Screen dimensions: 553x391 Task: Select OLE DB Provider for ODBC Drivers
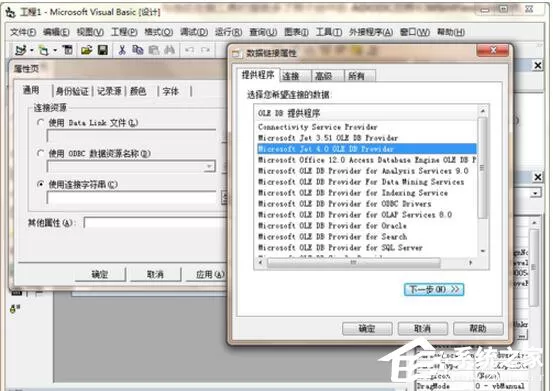coord(367,204)
